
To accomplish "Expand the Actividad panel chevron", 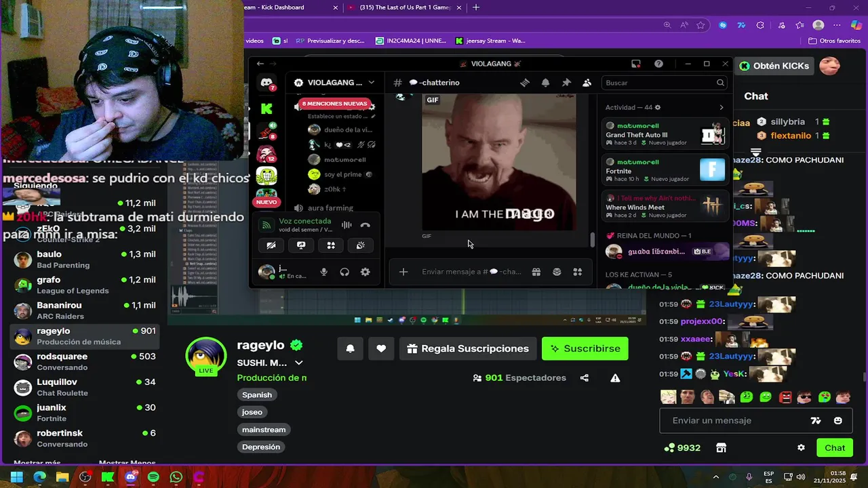I will click(721, 108).
